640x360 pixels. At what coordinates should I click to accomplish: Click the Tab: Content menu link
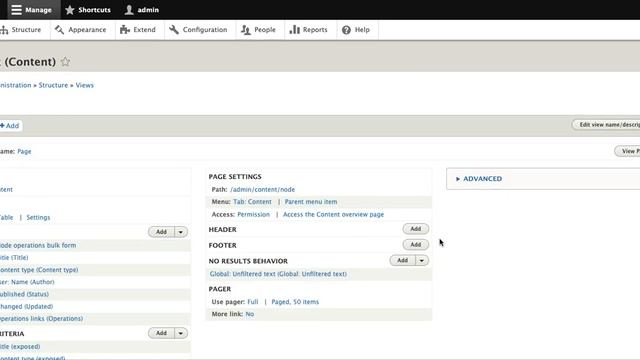click(x=252, y=202)
